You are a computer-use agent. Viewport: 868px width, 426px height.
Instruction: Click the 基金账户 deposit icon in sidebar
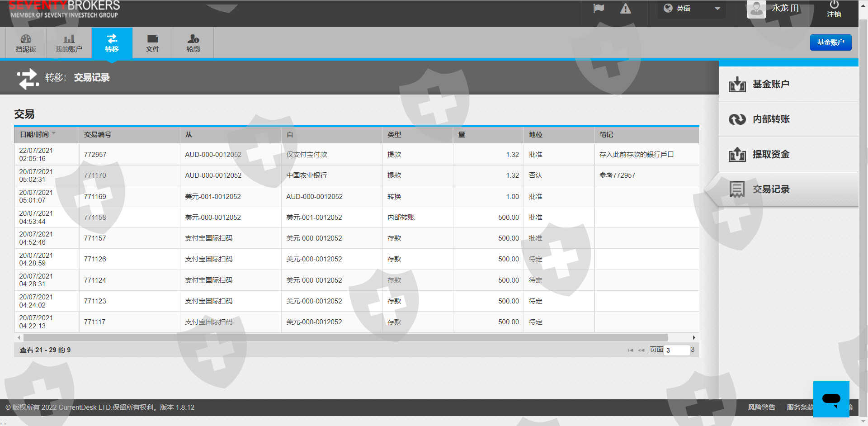tap(737, 85)
